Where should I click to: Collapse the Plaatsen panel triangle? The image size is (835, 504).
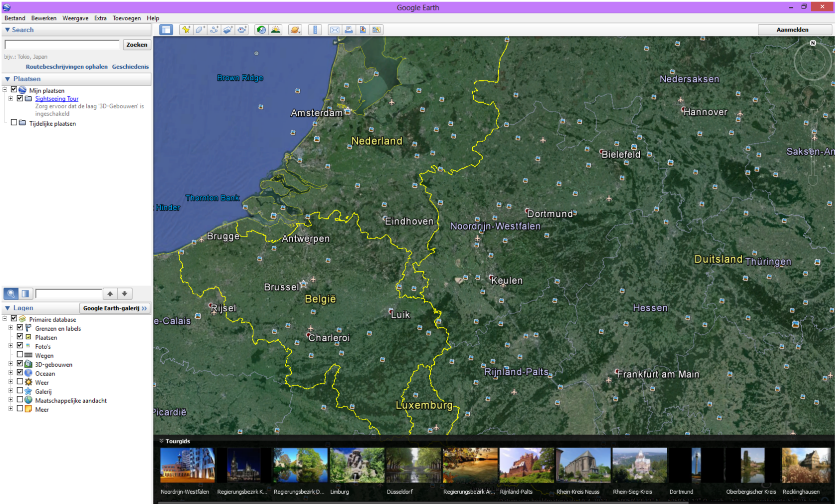[7, 79]
